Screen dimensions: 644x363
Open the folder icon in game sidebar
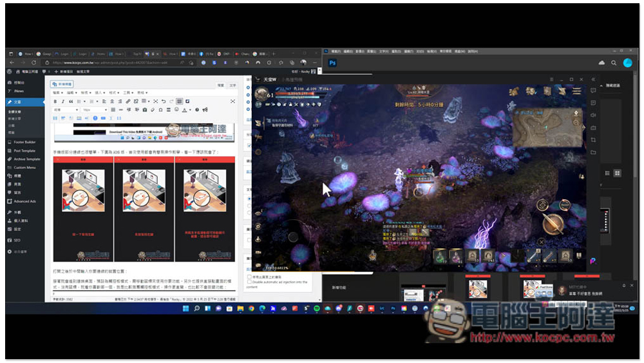coord(593,152)
